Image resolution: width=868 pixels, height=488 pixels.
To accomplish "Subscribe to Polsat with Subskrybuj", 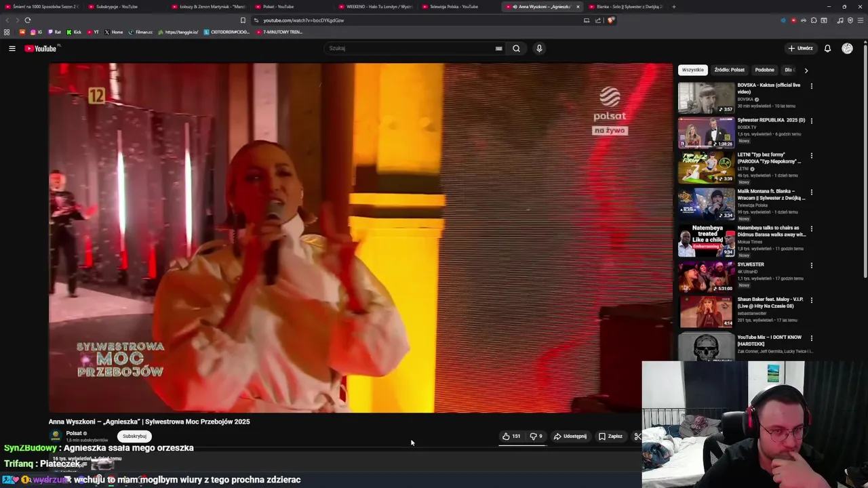I will (134, 436).
